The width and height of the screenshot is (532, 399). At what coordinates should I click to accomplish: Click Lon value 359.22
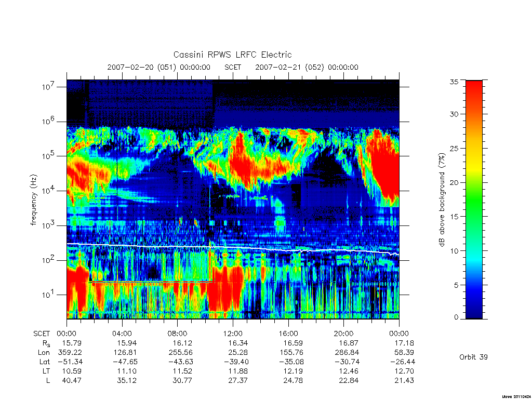(x=70, y=353)
